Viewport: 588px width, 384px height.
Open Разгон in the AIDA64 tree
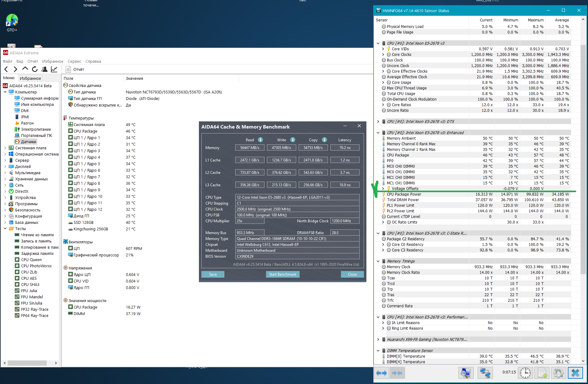pyautogui.click(x=27, y=123)
